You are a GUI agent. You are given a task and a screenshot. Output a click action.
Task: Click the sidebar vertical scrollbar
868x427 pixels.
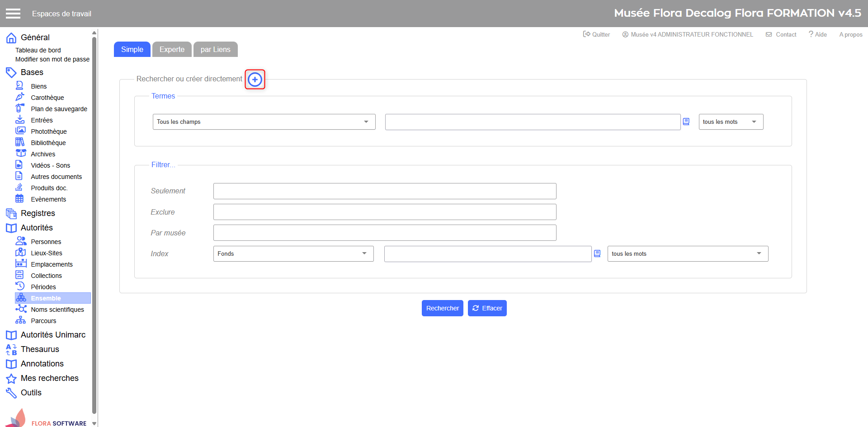click(x=94, y=226)
